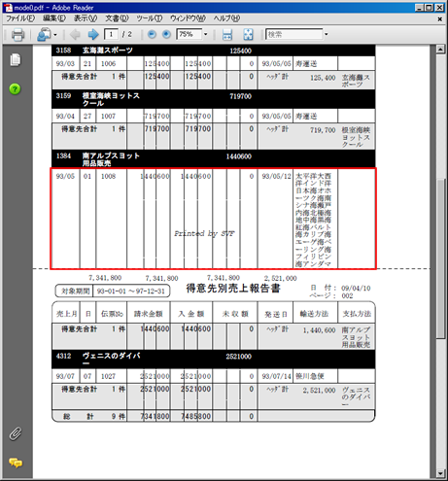The width and height of the screenshot is (448, 481).
Task: Click column header 売上月
Action: (66, 314)
